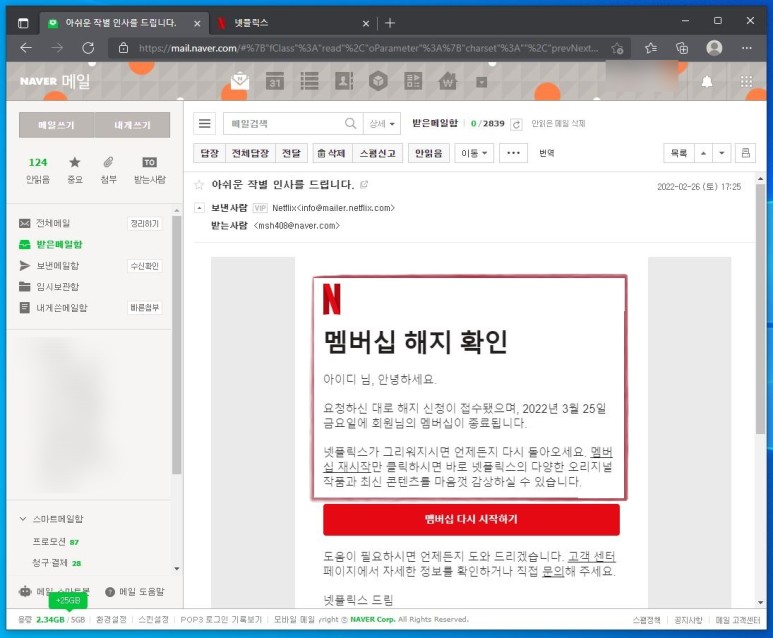Open mail in new window icon
The height and width of the screenshot is (638, 773).
[364, 185]
